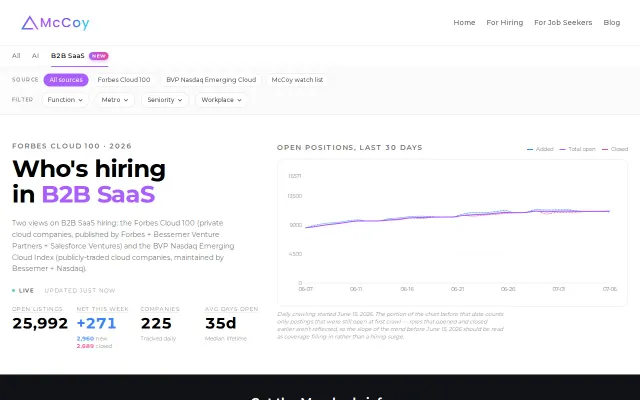Click the green LIVE status dot
This screenshot has height=400, width=640.
(x=13, y=291)
